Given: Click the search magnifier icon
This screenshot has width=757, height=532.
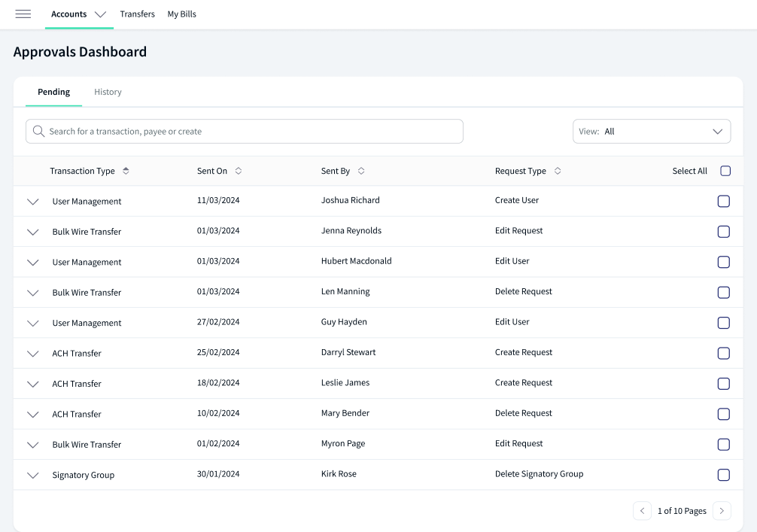Looking at the screenshot, I should (38, 132).
